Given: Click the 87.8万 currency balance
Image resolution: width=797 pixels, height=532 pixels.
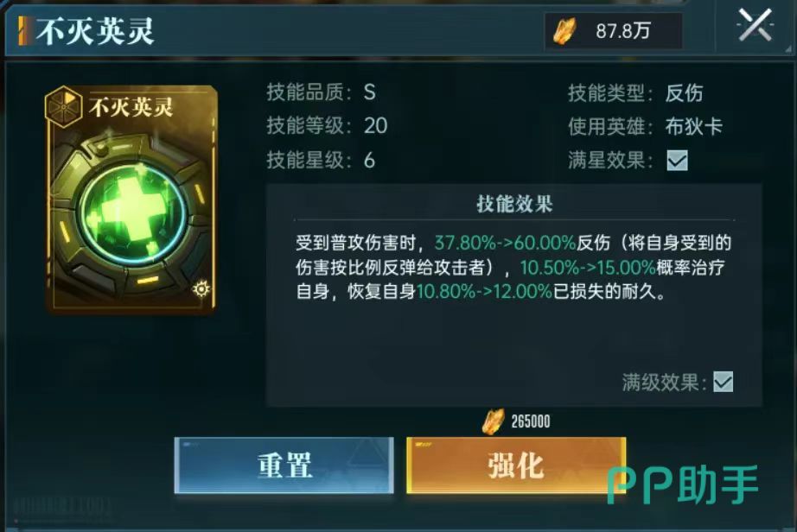Looking at the screenshot, I should pyautogui.click(x=623, y=31).
